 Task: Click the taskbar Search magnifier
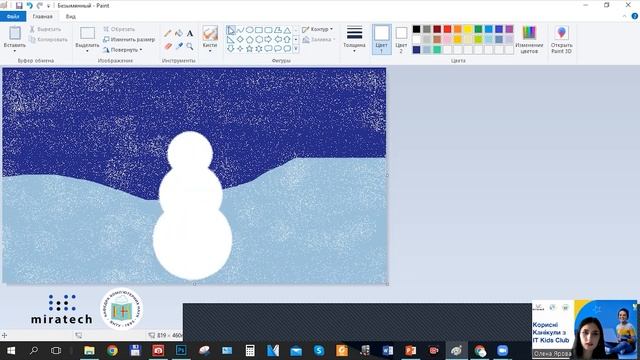point(34,350)
